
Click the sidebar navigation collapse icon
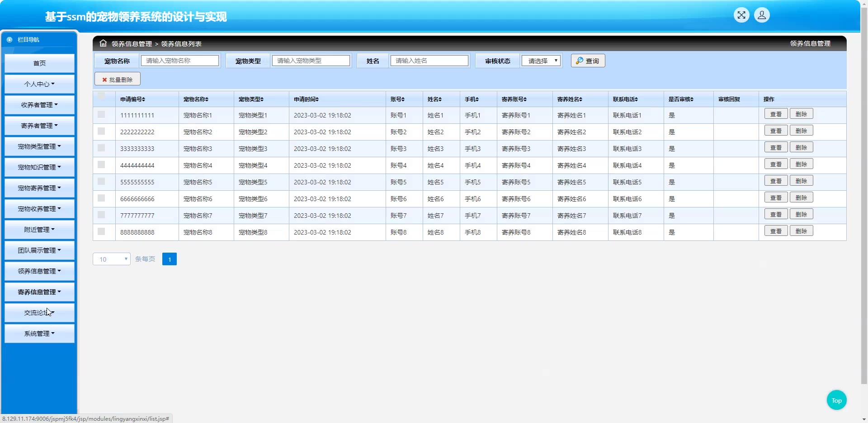pos(9,40)
